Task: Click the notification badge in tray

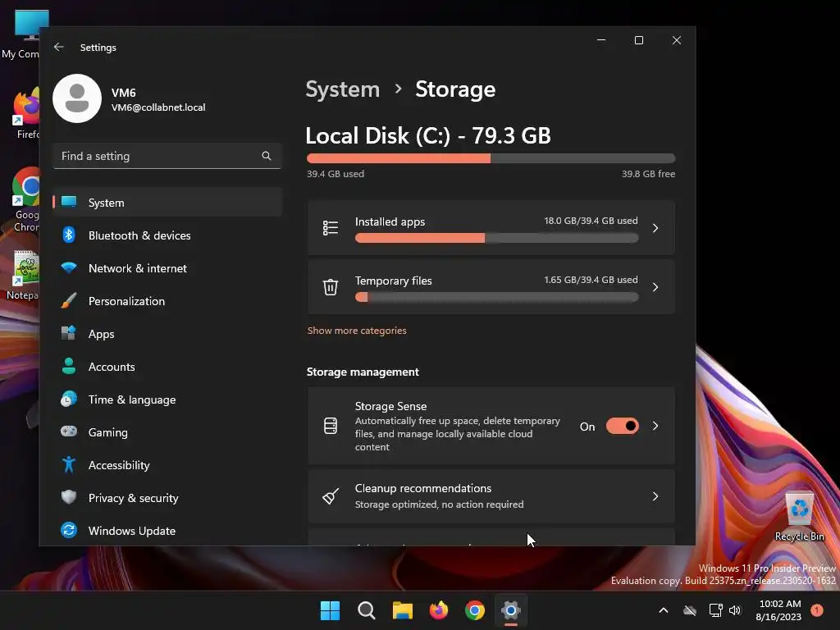Action: [x=817, y=610]
